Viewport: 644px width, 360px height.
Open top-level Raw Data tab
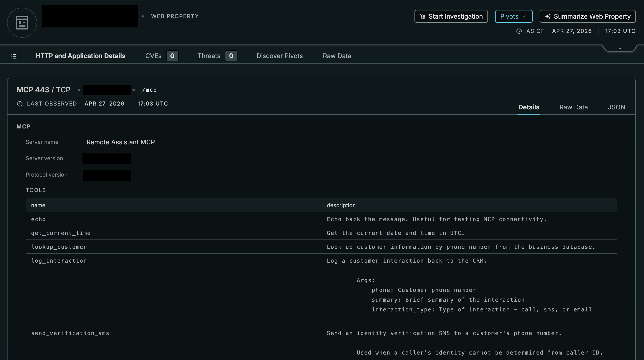click(337, 56)
